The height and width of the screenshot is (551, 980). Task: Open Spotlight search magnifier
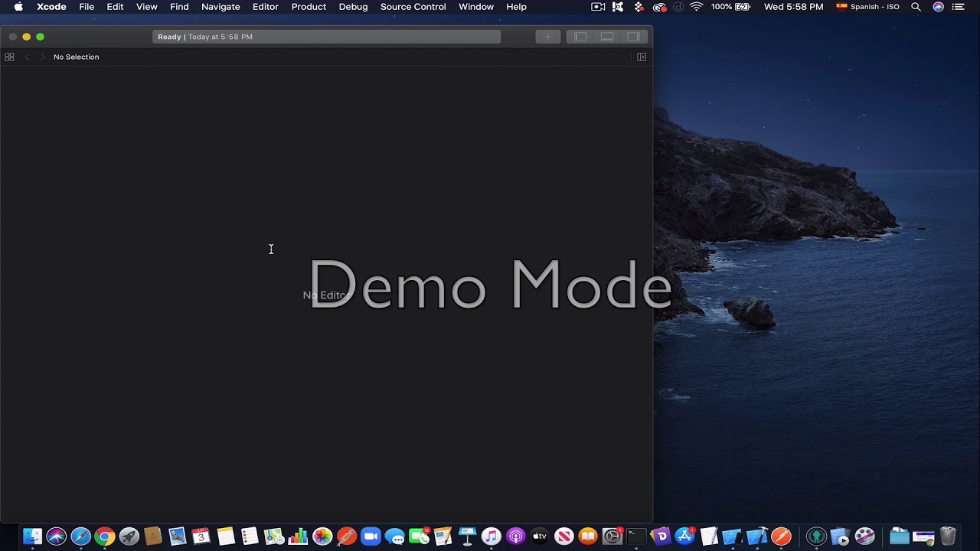coord(916,7)
